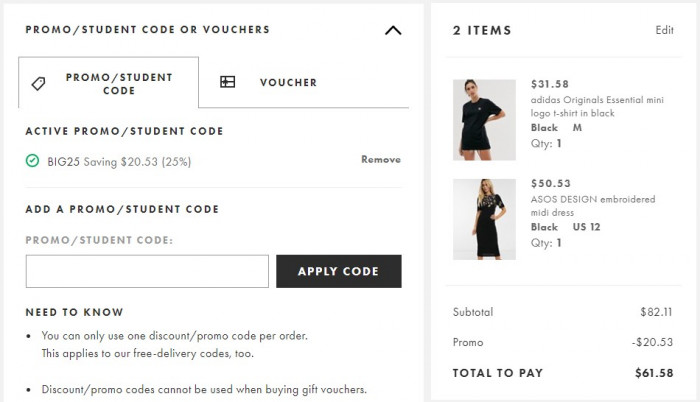This screenshot has width=700, height=402.
Task: Click the ASOS DESIGN midi dress name
Action: pyautogui.click(x=593, y=205)
